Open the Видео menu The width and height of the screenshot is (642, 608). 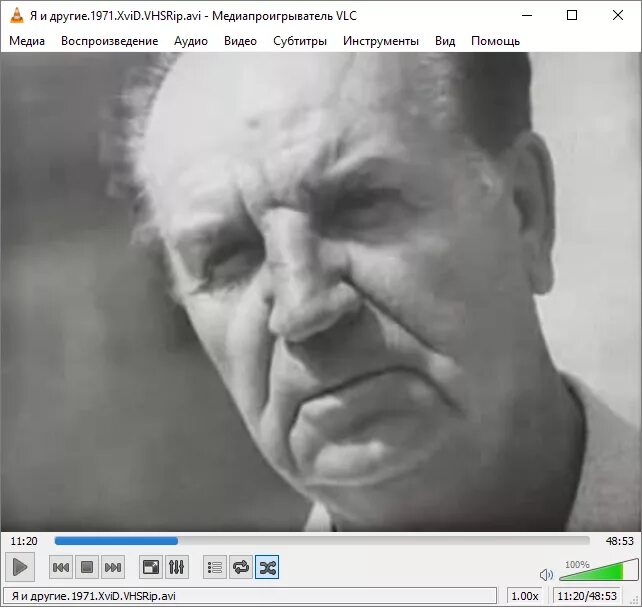pyautogui.click(x=240, y=41)
